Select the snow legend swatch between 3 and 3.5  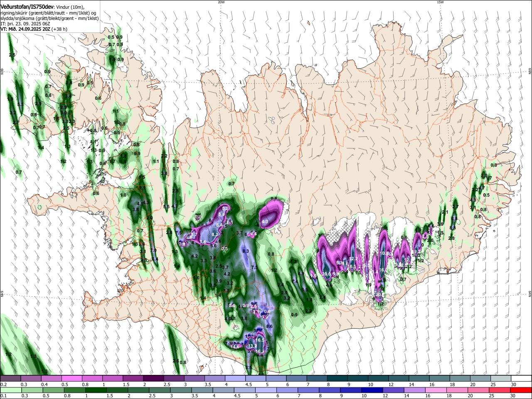click(x=194, y=378)
